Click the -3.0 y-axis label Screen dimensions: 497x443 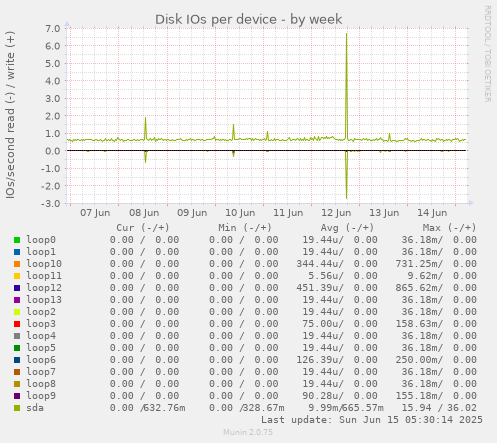(x=51, y=203)
